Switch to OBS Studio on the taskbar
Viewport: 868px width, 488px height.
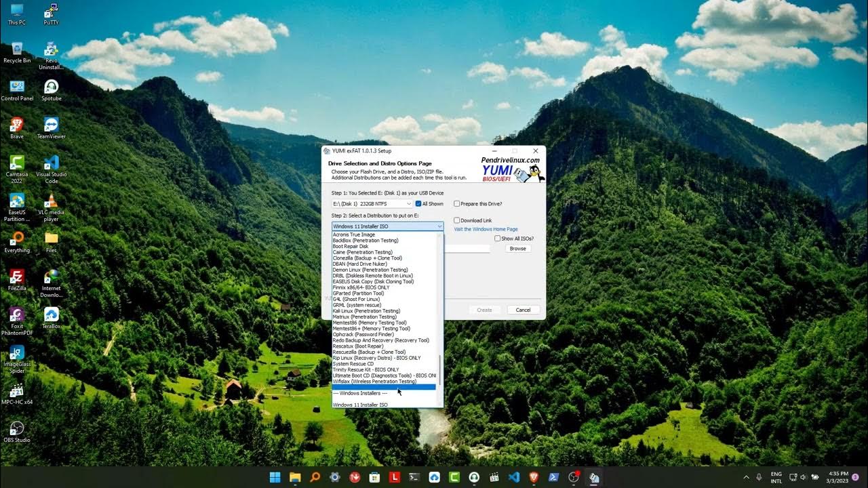click(x=573, y=477)
